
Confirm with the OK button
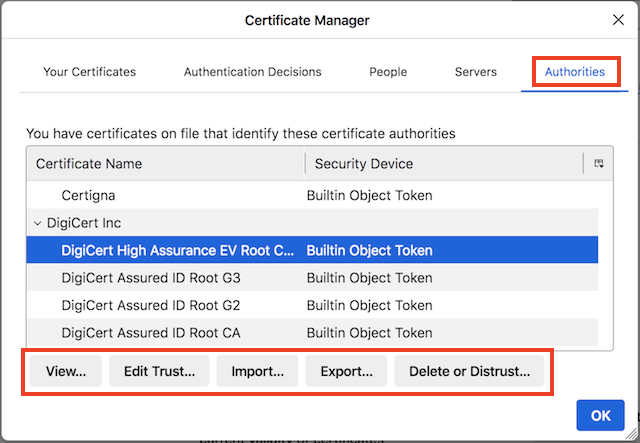tap(600, 415)
